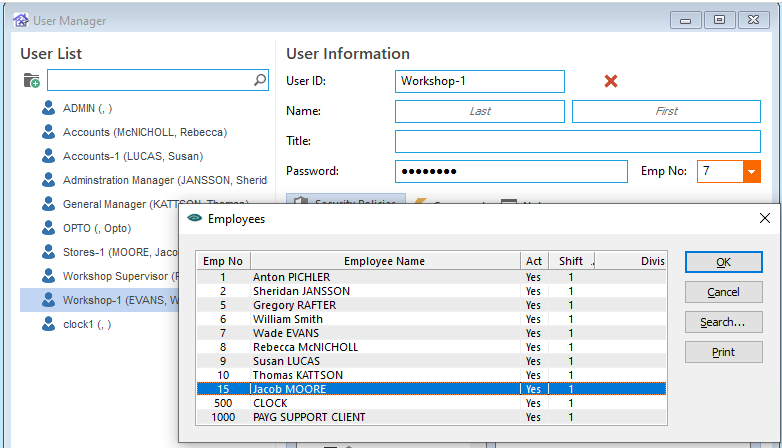The height and width of the screenshot is (448, 782).
Task: Click the Emp No value field showing 7
Action: point(720,172)
